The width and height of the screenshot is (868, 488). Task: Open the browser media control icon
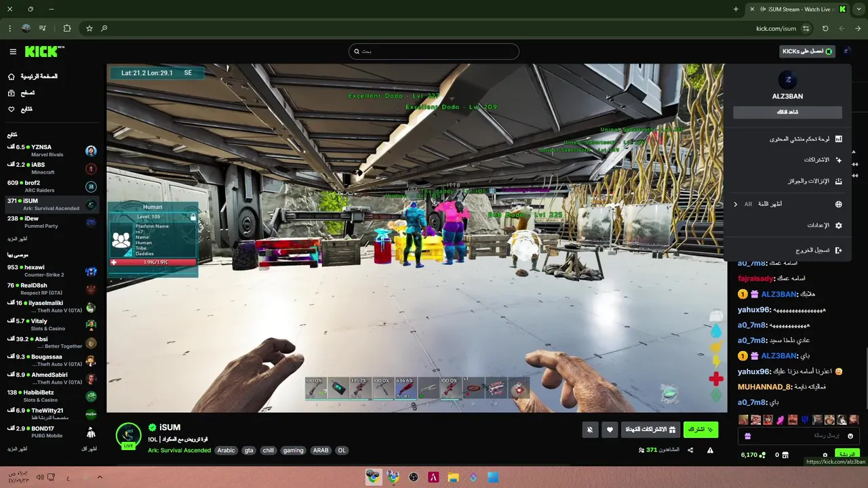(43, 28)
